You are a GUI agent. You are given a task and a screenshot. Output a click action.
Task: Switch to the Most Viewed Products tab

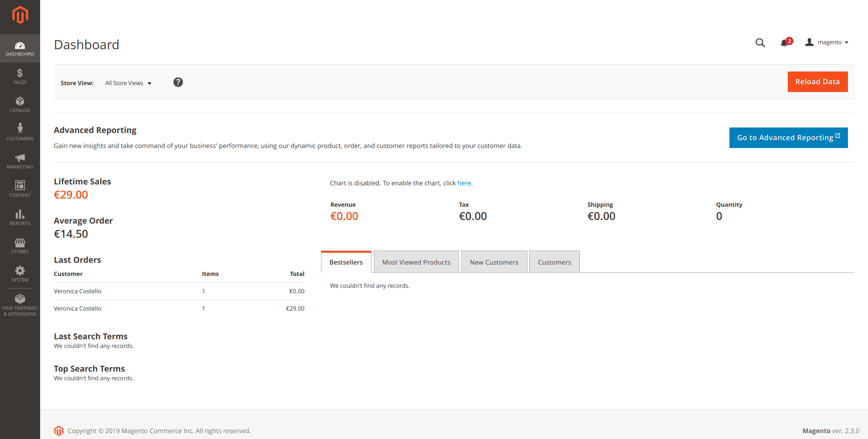(416, 261)
